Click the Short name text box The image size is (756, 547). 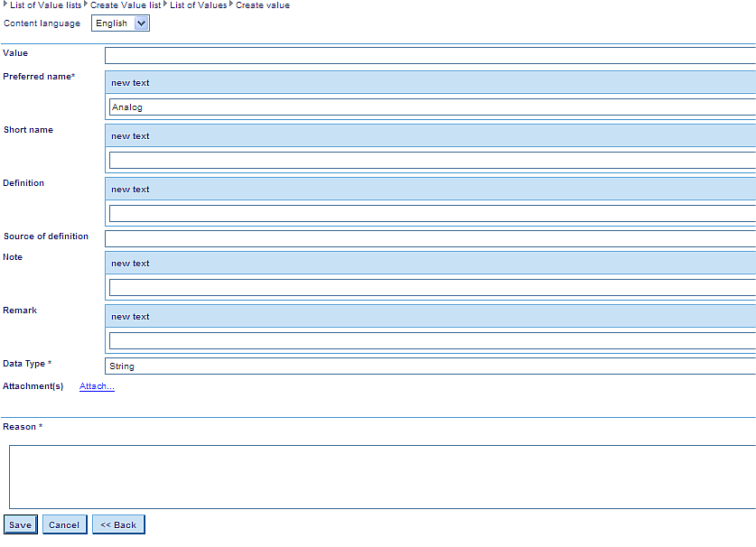pyautogui.click(x=430, y=161)
